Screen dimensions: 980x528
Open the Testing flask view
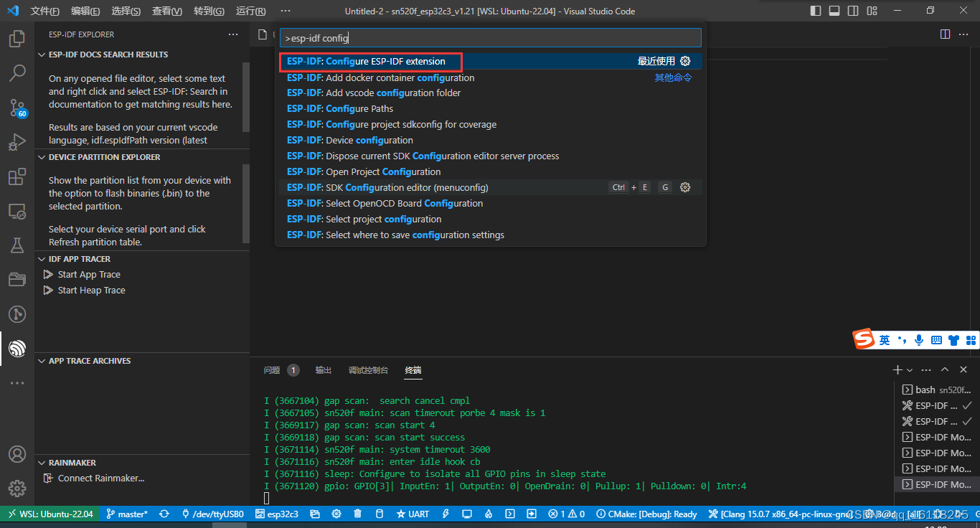tap(17, 245)
